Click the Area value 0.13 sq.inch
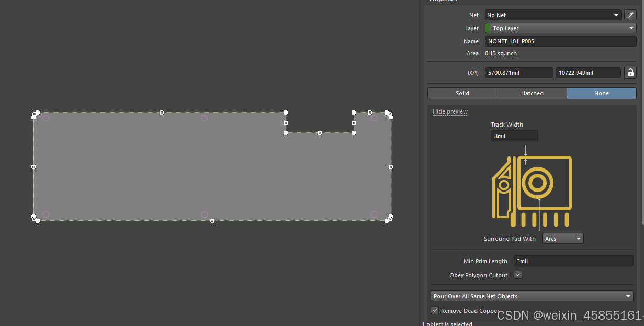The height and width of the screenshot is (326, 644). (501, 53)
